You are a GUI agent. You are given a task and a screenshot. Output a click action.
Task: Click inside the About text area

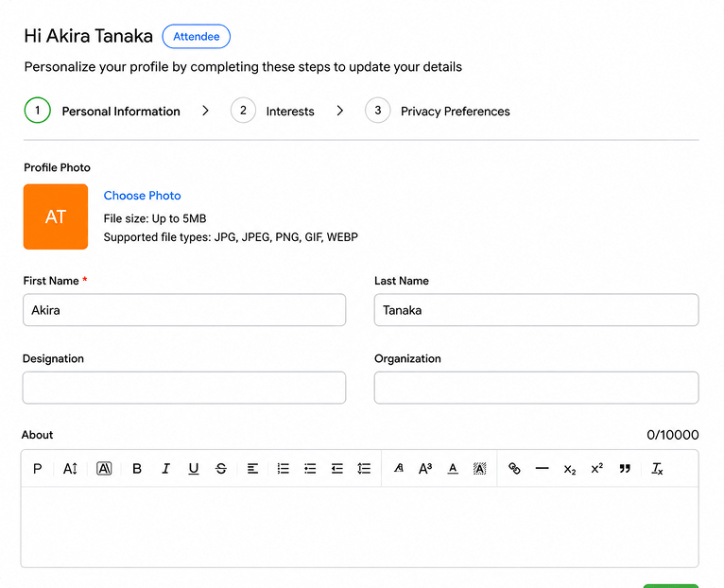pos(360,527)
